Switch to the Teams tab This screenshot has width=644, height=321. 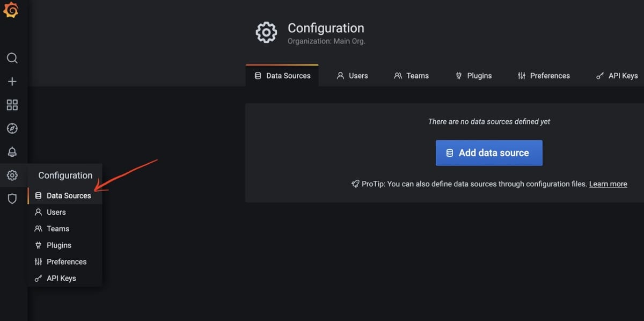pos(412,76)
